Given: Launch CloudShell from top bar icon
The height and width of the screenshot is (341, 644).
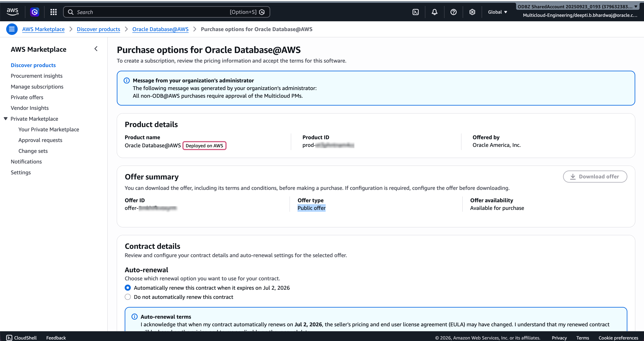Looking at the screenshot, I should point(416,12).
